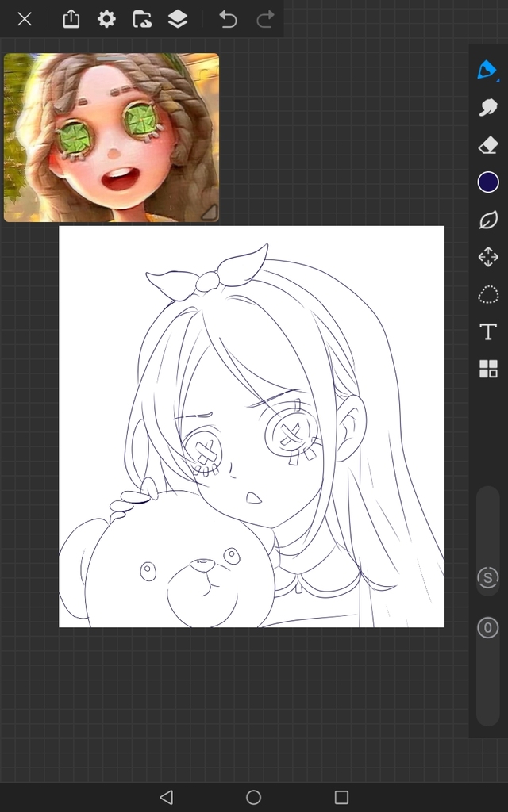Undo the last stroke
Screen dimensions: 508x812
pyautogui.click(x=228, y=19)
